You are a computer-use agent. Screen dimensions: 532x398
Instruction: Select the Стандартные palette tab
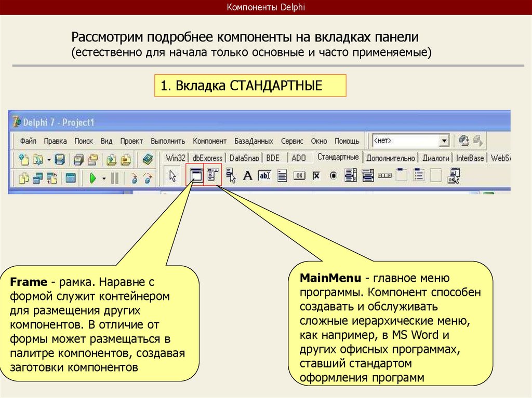[338, 157]
